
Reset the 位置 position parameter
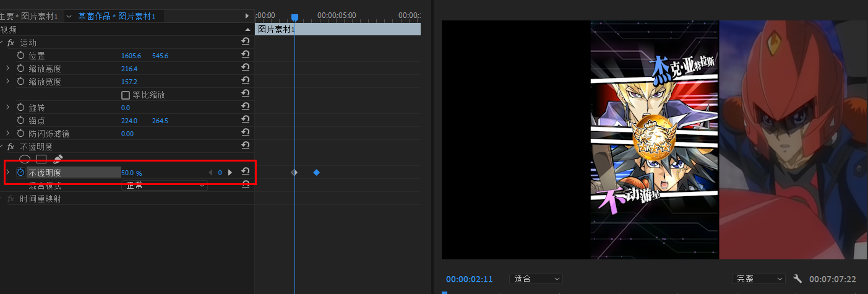point(246,54)
